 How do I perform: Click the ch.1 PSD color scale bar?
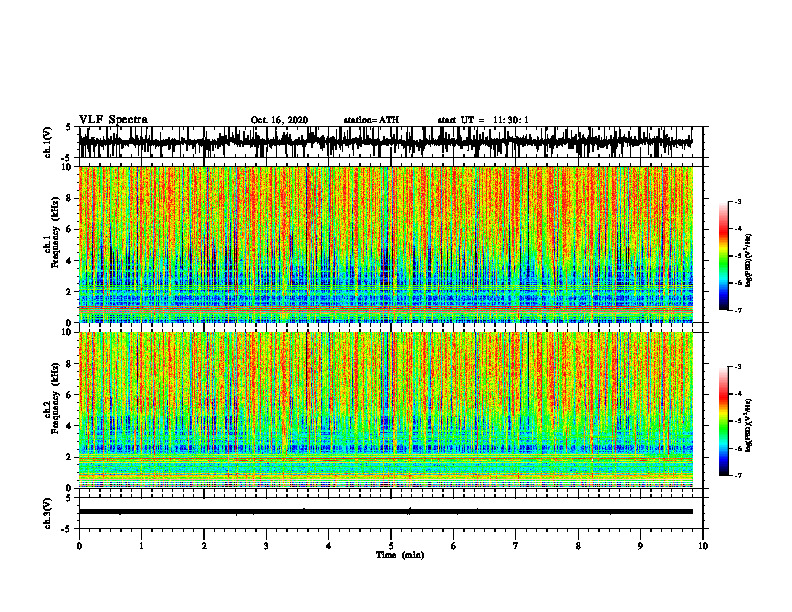(723, 256)
